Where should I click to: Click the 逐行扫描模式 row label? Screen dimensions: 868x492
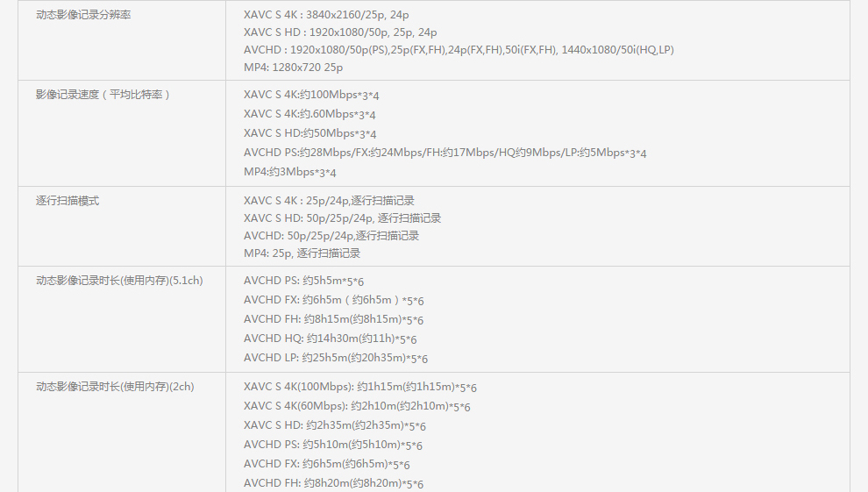pyautogui.click(x=68, y=201)
